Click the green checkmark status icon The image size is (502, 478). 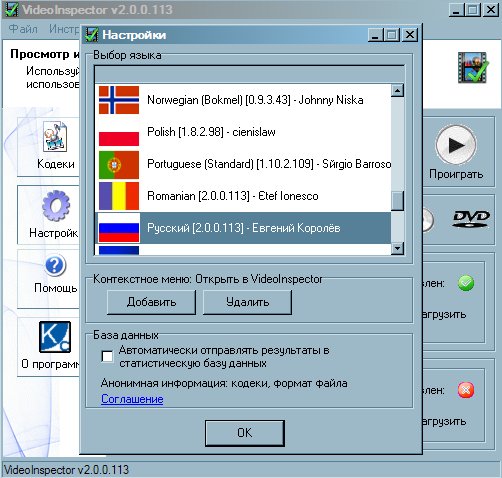[466, 283]
